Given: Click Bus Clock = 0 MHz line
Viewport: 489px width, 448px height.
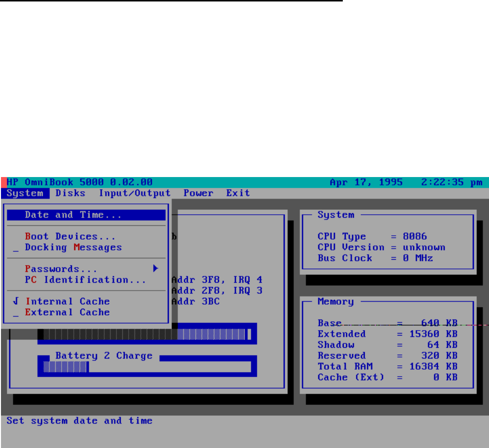Looking at the screenshot, I should point(375,258).
